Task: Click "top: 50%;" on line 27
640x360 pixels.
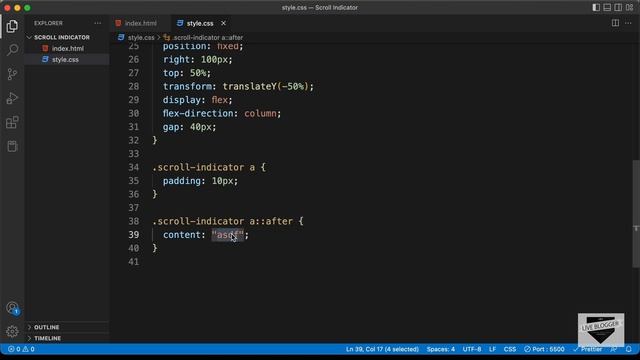Action: click(187, 73)
